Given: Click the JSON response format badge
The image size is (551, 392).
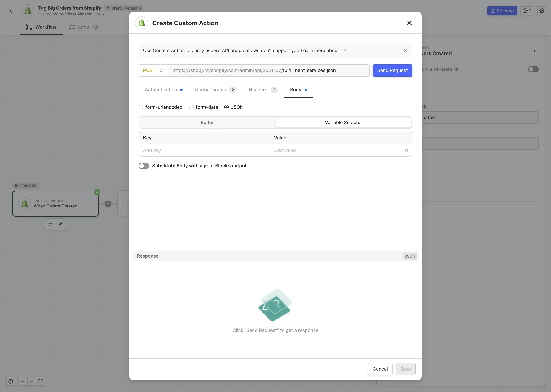Looking at the screenshot, I should point(410,256).
